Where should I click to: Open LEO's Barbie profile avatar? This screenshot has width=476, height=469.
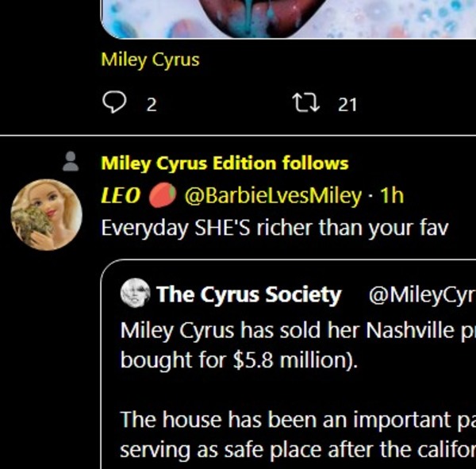pyautogui.click(x=46, y=214)
